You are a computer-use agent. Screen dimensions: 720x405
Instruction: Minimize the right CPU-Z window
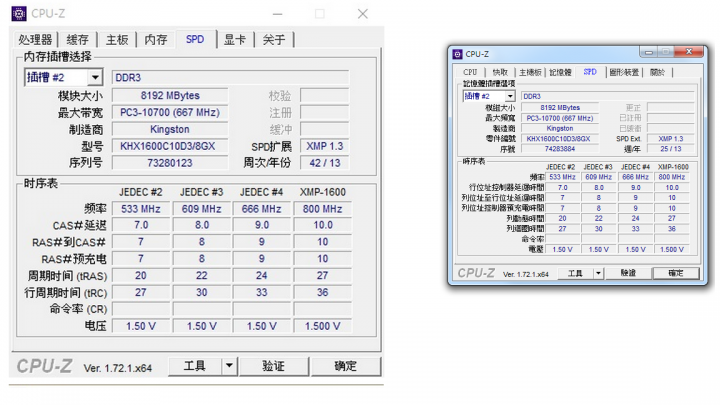point(649,52)
